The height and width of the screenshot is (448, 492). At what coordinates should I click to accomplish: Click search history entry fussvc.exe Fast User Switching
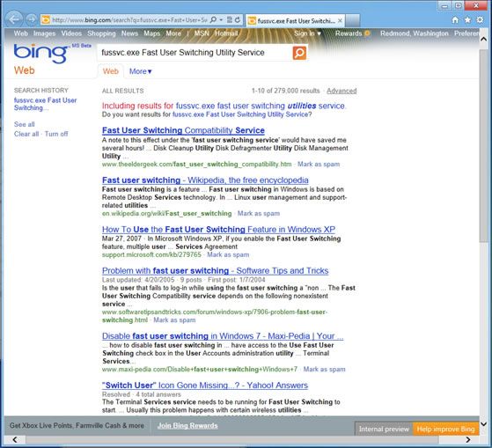click(45, 104)
